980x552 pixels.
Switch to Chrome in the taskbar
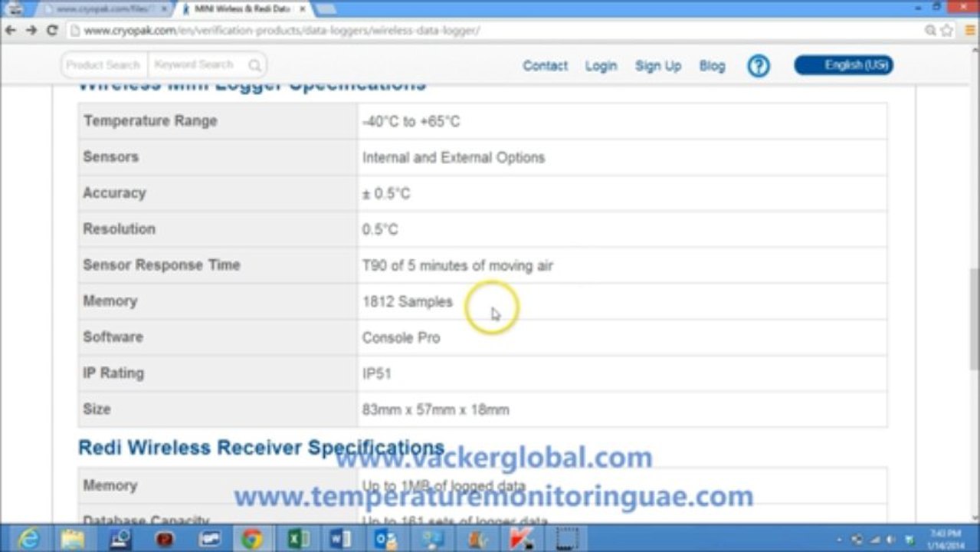point(252,539)
